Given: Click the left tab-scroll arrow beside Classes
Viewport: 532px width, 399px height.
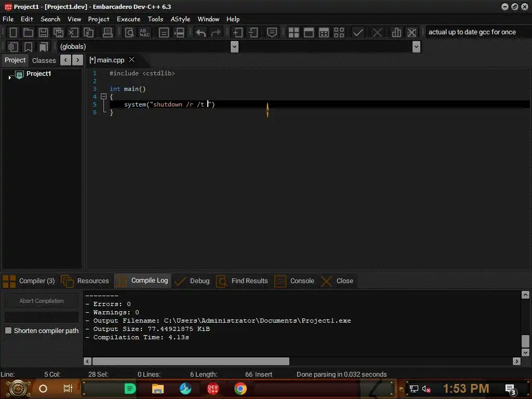Looking at the screenshot, I should pos(65,60).
